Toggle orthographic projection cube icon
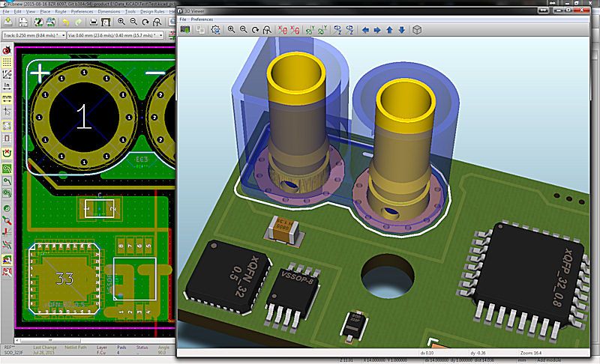The width and height of the screenshot is (600, 364). coord(417,30)
